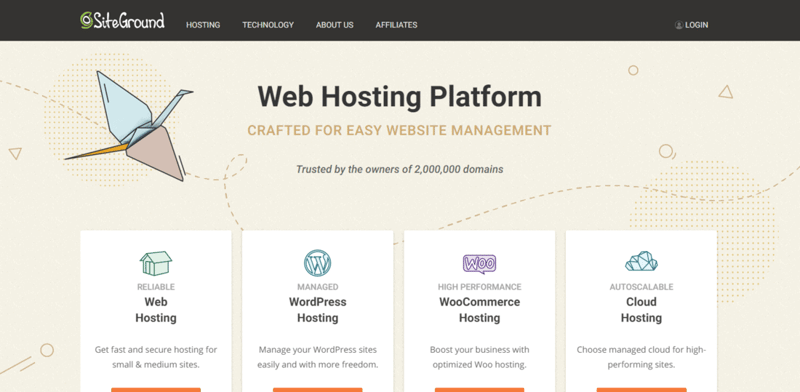Click the Cloud Hosting cloud icon
The image size is (800, 392).
tap(641, 261)
